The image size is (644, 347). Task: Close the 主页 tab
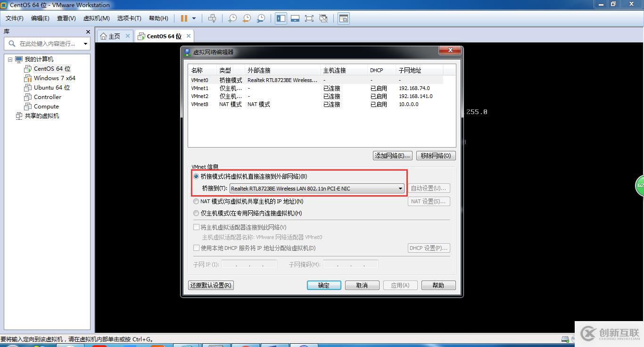coord(127,36)
